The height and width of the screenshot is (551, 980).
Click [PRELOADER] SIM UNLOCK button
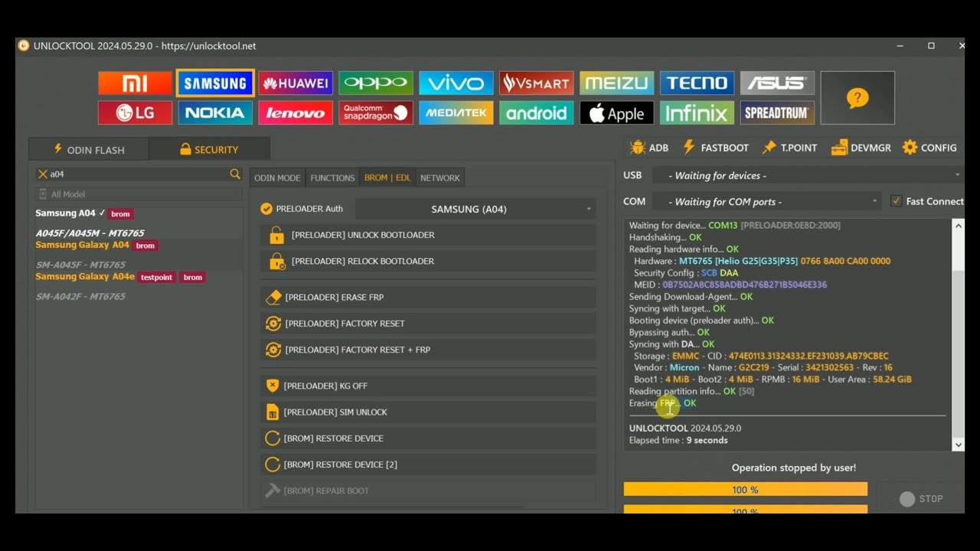tap(428, 412)
